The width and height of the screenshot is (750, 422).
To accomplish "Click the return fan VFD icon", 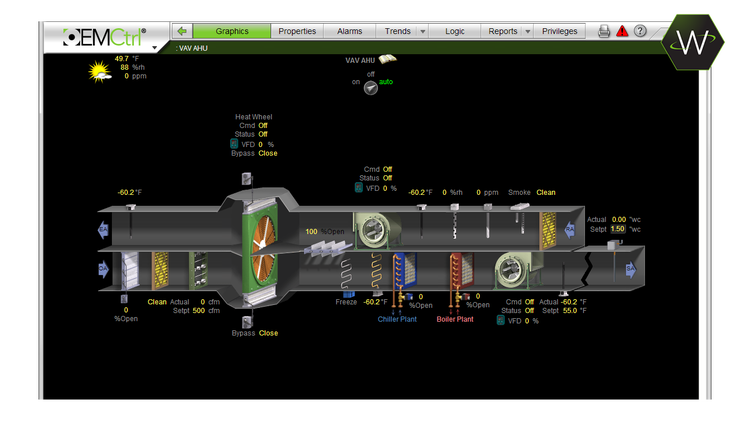I will [359, 188].
